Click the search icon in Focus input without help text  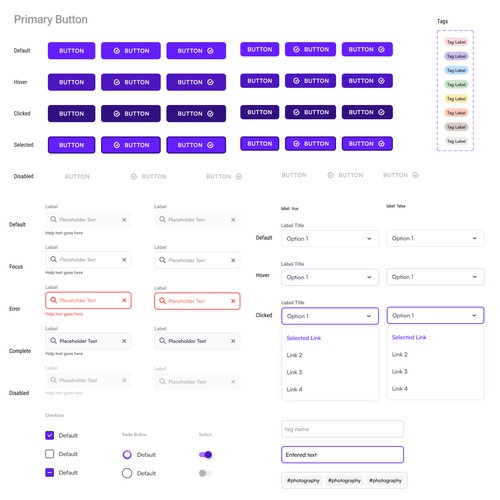point(162,260)
